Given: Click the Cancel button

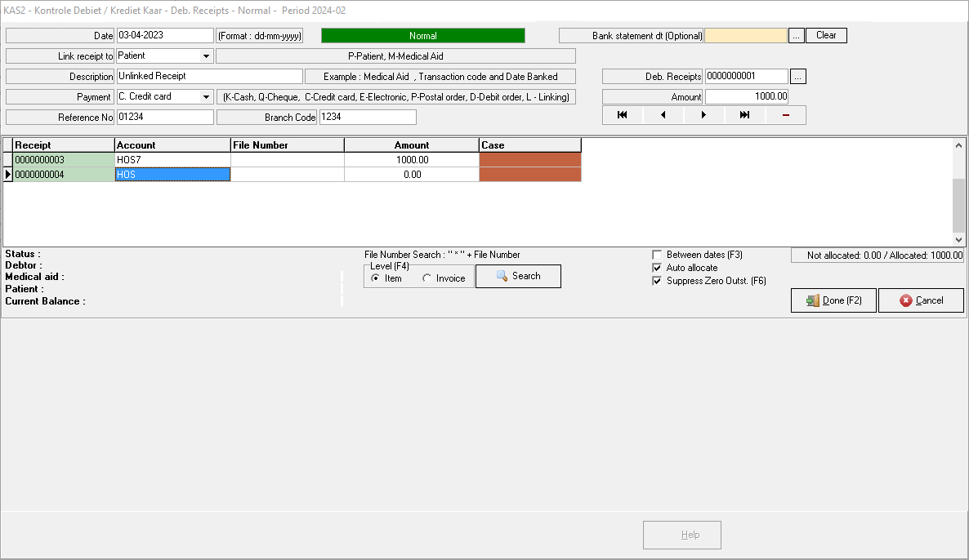Looking at the screenshot, I should pyautogui.click(x=921, y=300).
